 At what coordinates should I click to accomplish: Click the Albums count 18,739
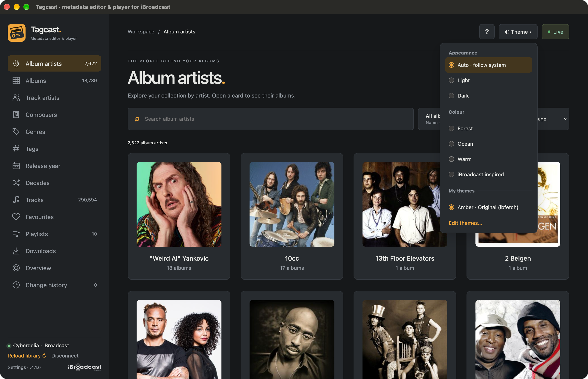[90, 80]
